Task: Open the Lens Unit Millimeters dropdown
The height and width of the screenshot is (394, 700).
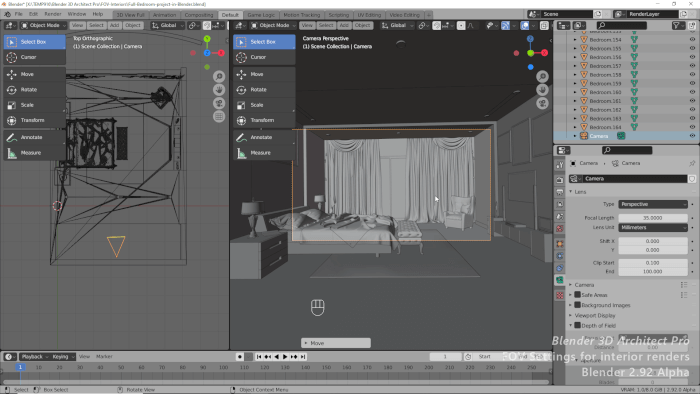Action: click(653, 228)
